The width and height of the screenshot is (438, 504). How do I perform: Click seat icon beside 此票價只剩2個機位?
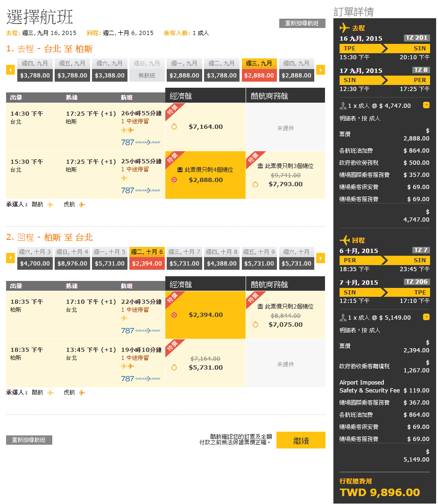(x=260, y=306)
